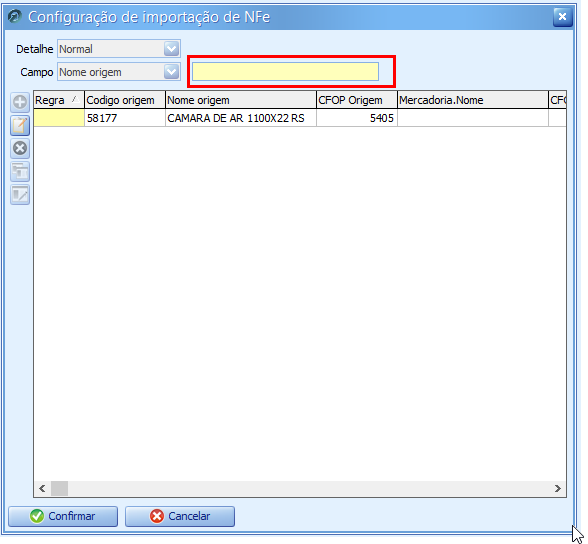The width and height of the screenshot is (588, 544).
Task: Click the right scroll arrow
Action: [x=558, y=488]
